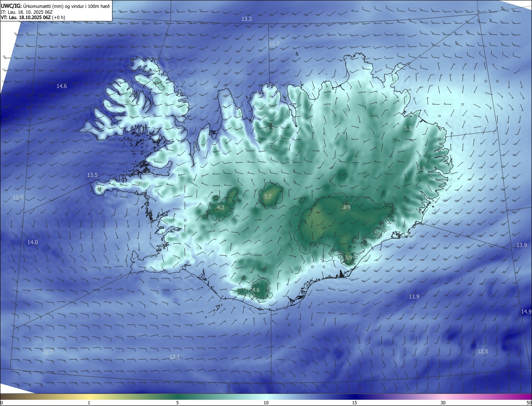Click the 14.6 value over the northwest sea
The image size is (532, 406).
[62, 86]
